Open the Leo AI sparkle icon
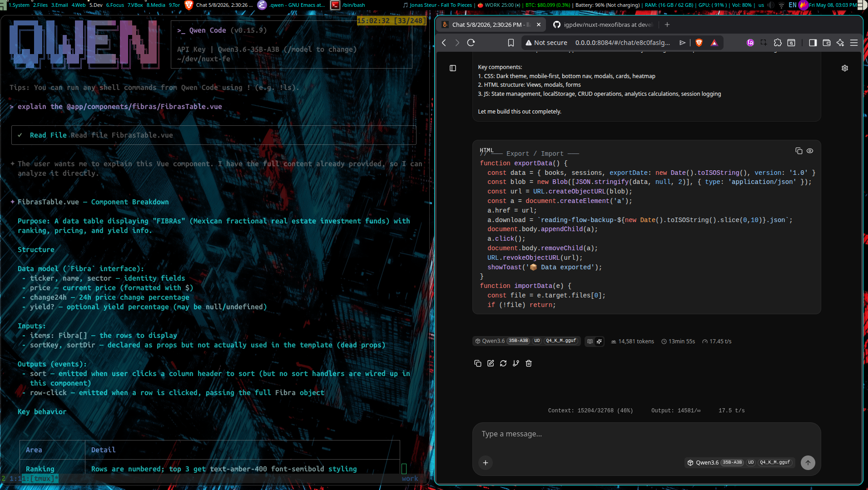Image resolution: width=868 pixels, height=490 pixels. point(840,43)
